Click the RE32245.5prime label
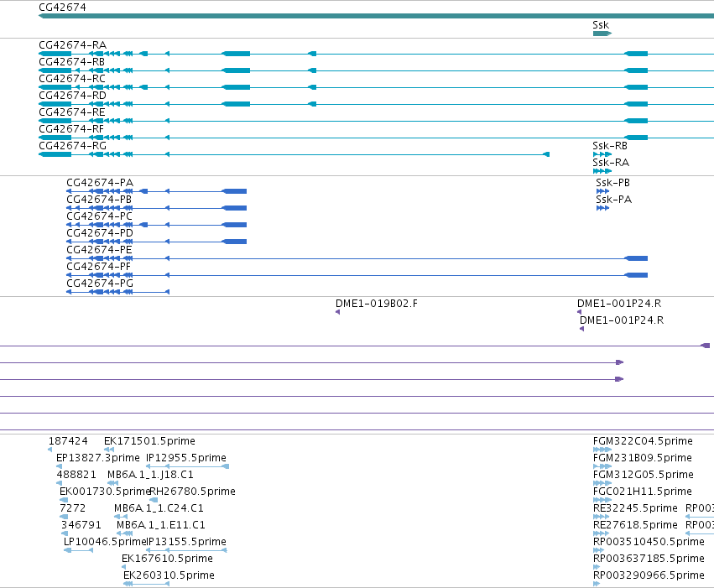This screenshot has width=714, height=588. pyautogui.click(x=635, y=508)
